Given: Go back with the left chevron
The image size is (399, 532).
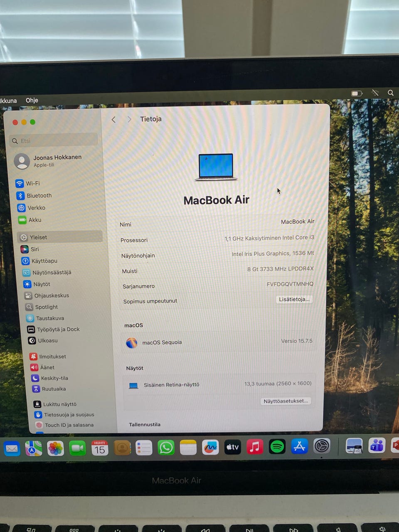Looking at the screenshot, I should coord(113,120).
